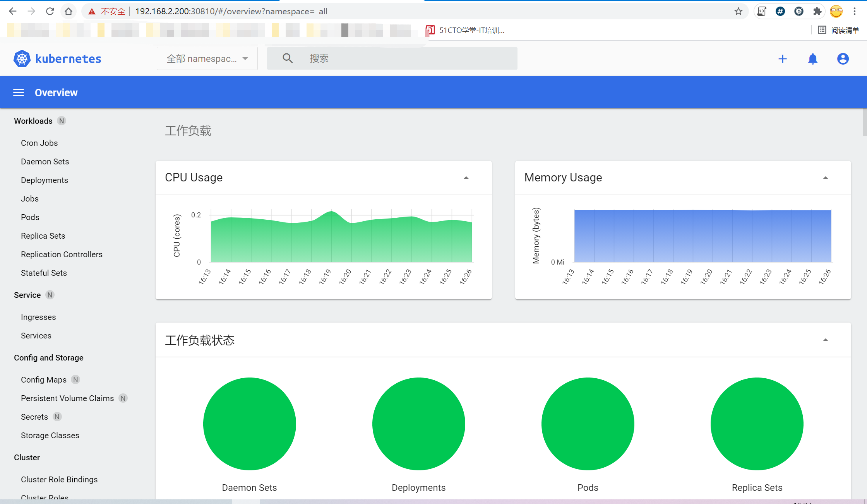This screenshot has width=867, height=504.
Task: Go to Config Maps page
Action: coord(44,380)
